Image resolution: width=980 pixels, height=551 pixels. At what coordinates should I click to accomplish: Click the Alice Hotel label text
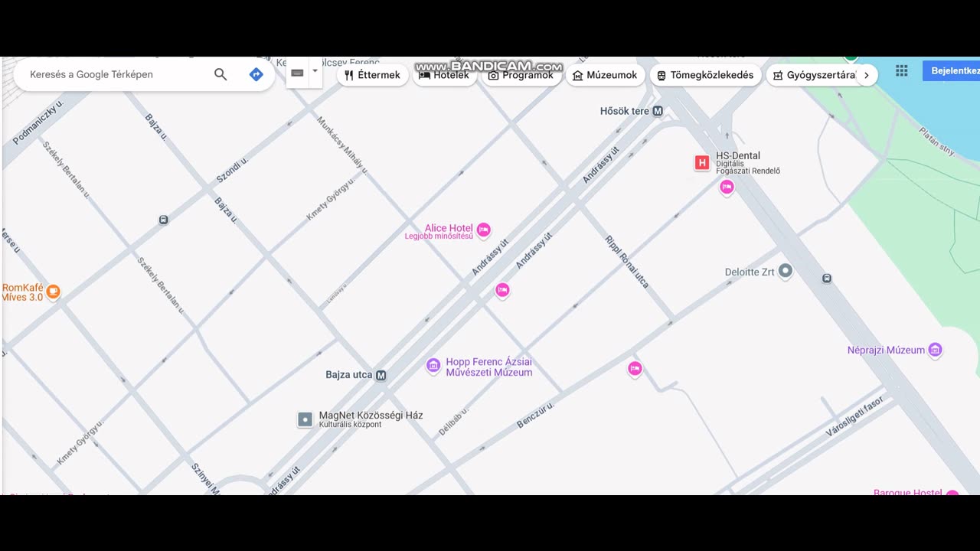coord(449,228)
